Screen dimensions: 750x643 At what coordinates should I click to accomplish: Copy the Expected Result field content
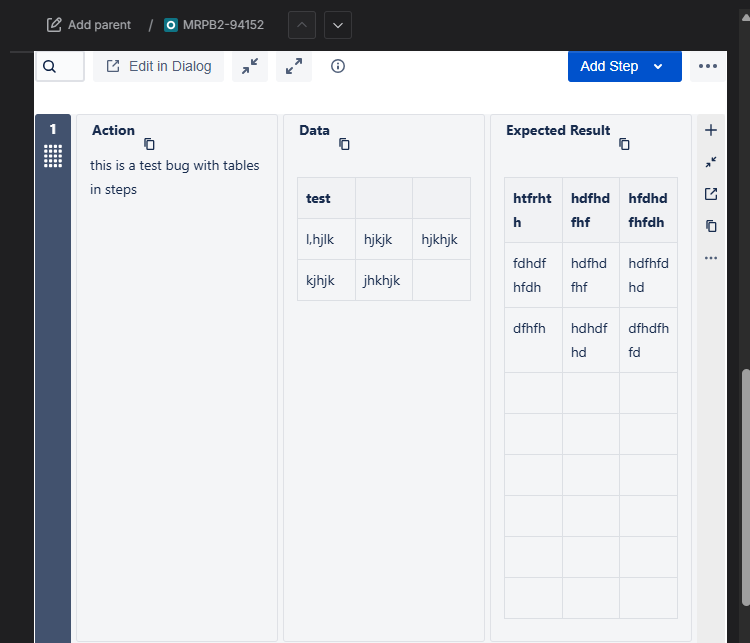[x=624, y=144]
